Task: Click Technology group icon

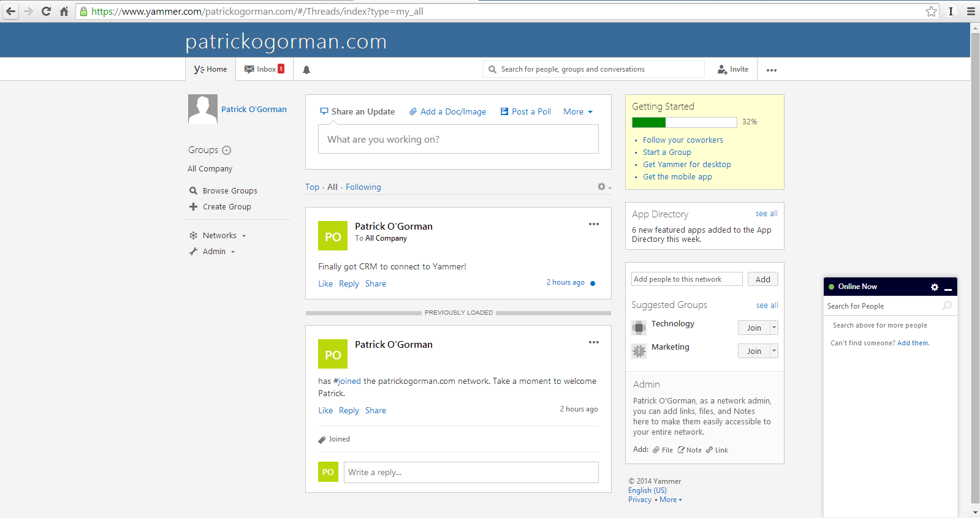Action: point(639,328)
